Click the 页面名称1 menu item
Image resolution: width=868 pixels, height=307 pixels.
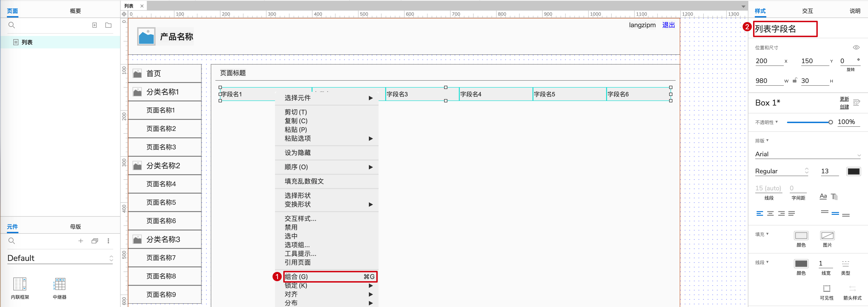(x=165, y=110)
